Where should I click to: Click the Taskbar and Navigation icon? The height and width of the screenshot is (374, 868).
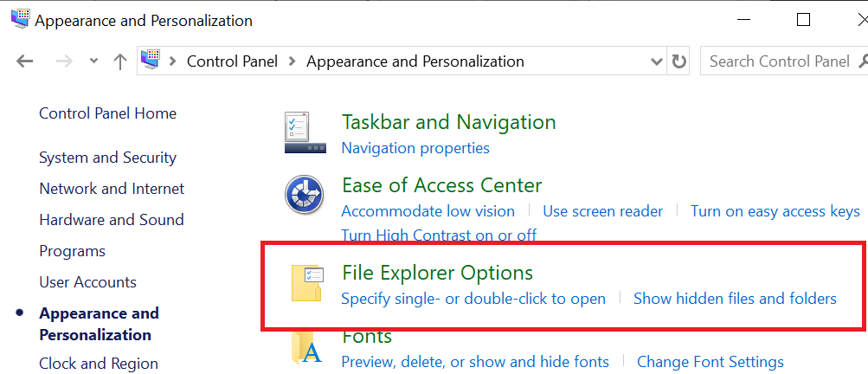[x=305, y=132]
